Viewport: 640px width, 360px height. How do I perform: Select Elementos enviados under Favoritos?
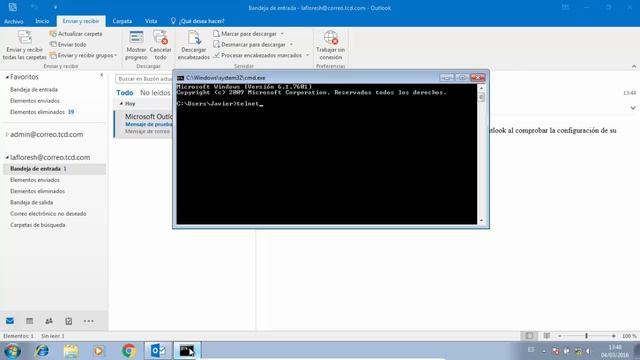pos(35,100)
